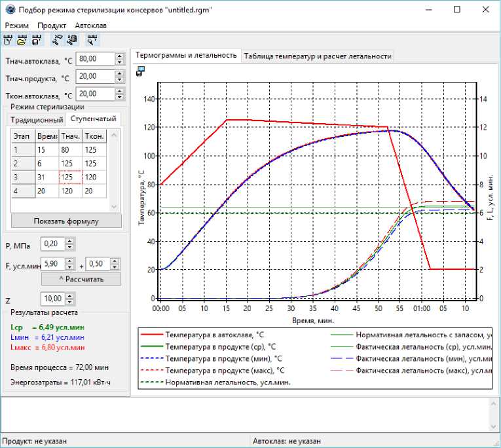Open the Режим menu
Image resolution: width=501 pixels, height=448 pixels.
16,25
